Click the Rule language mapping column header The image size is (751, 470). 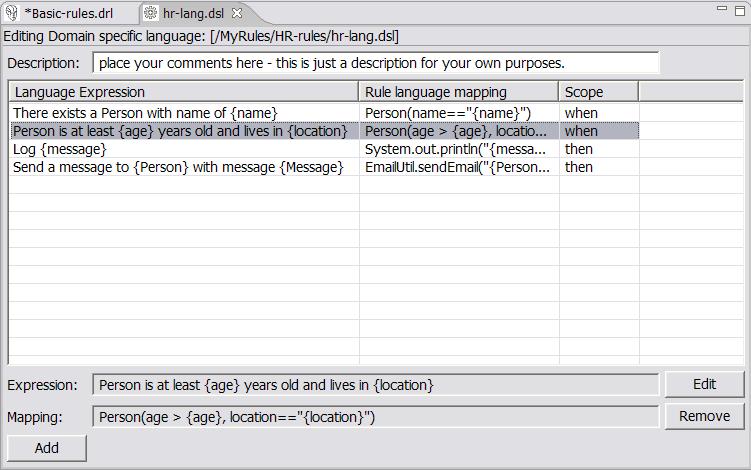(x=458, y=92)
